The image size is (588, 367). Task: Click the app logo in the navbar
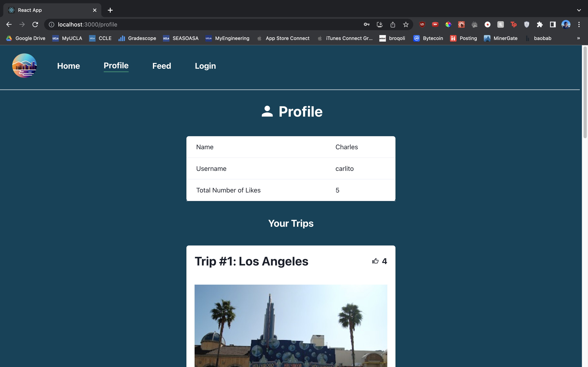tap(24, 65)
